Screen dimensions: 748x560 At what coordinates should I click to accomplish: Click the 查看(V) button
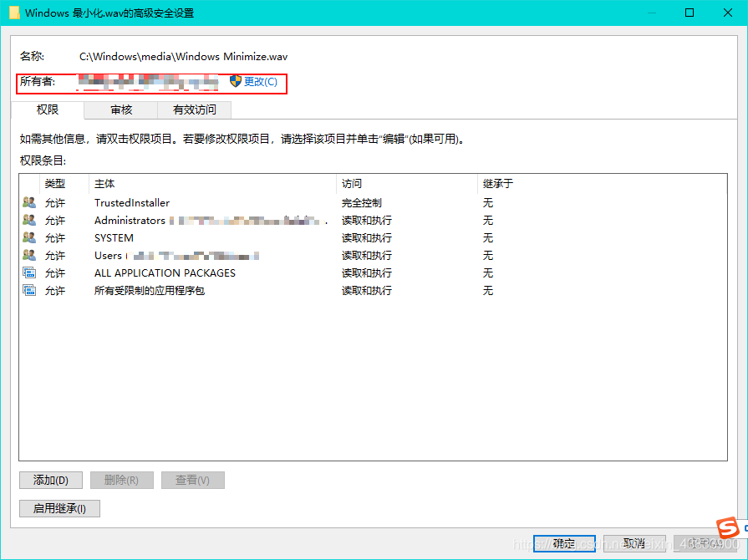coord(193,481)
